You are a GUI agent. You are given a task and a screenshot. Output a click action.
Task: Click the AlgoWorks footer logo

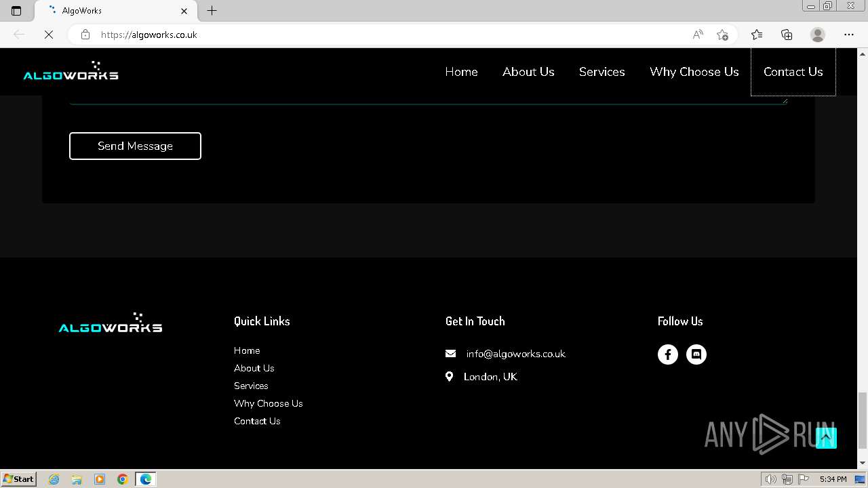110,323
